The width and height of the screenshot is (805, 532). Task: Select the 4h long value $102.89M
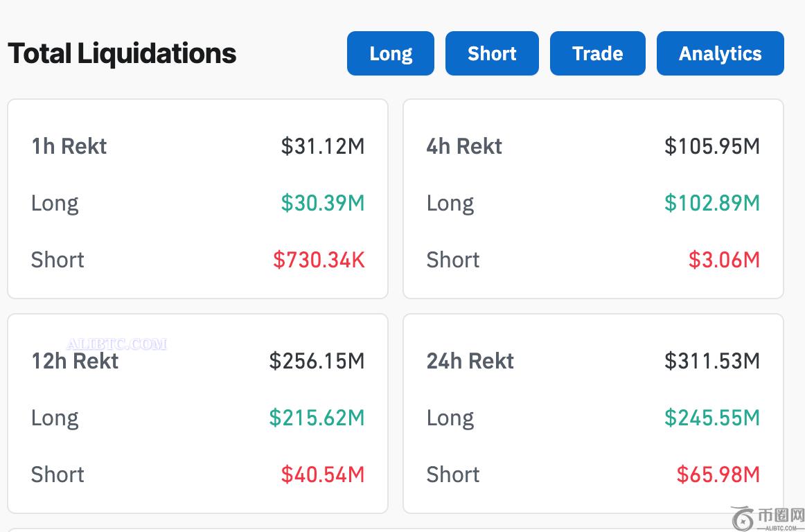click(712, 203)
